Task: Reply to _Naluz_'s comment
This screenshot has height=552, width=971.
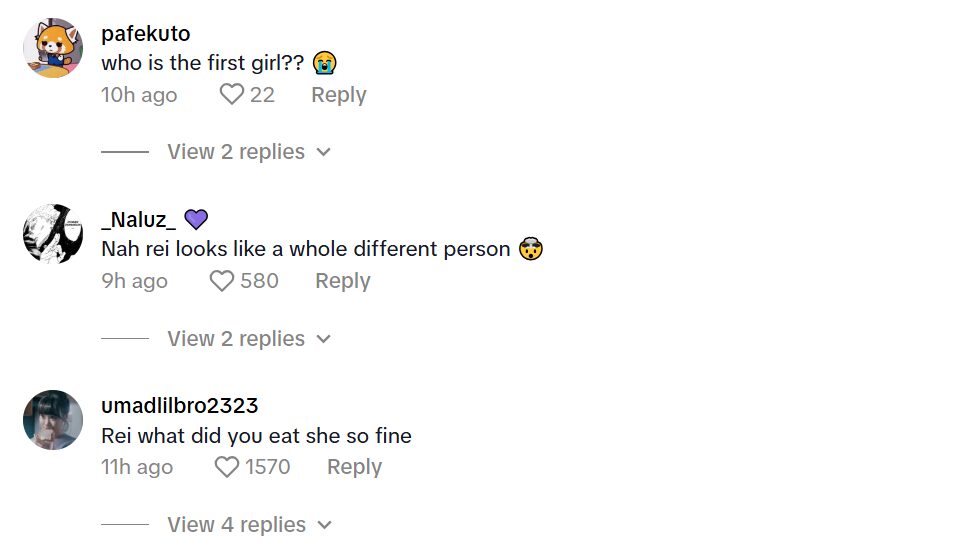Action: pos(342,281)
